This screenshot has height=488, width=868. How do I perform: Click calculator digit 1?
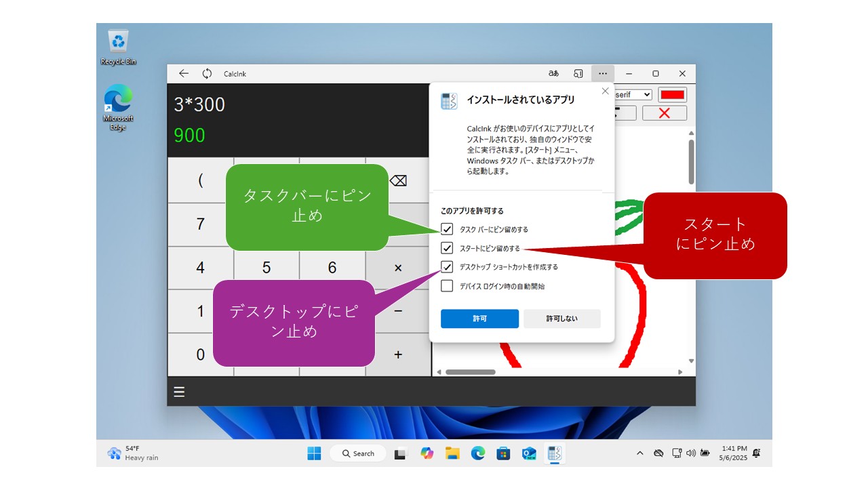(x=200, y=311)
